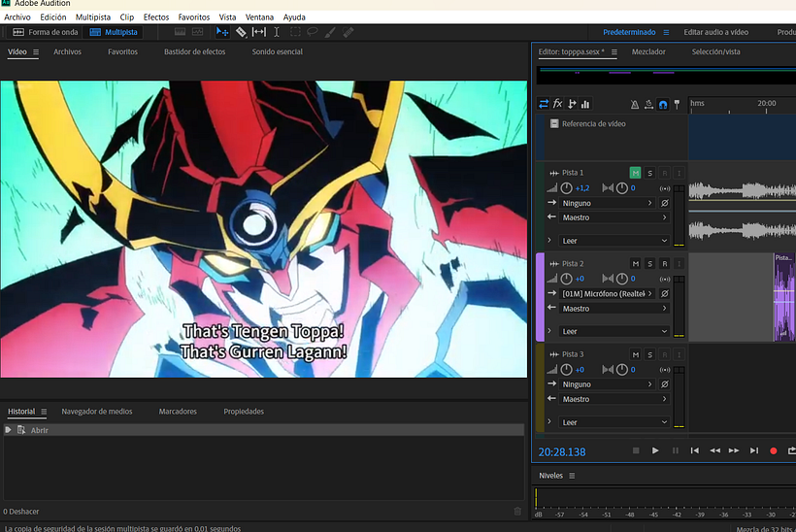This screenshot has height=532, width=796.
Task: Open the Archivo menu
Action: [17, 17]
